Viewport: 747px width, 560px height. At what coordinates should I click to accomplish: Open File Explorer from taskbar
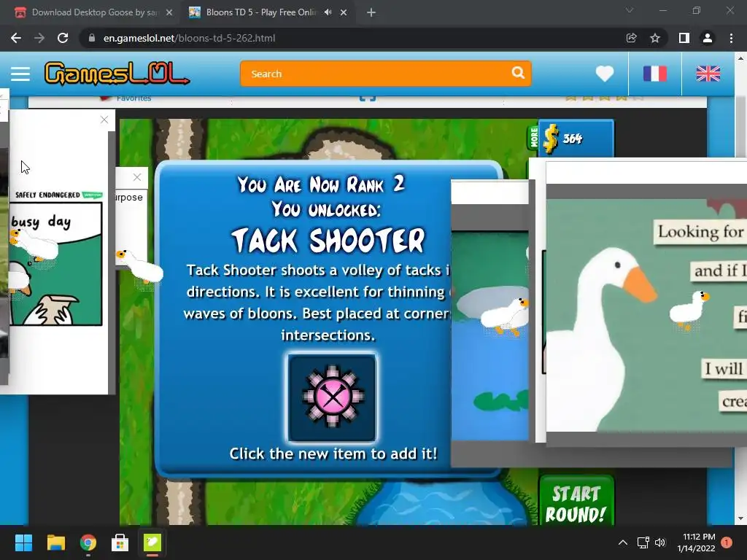coord(55,542)
